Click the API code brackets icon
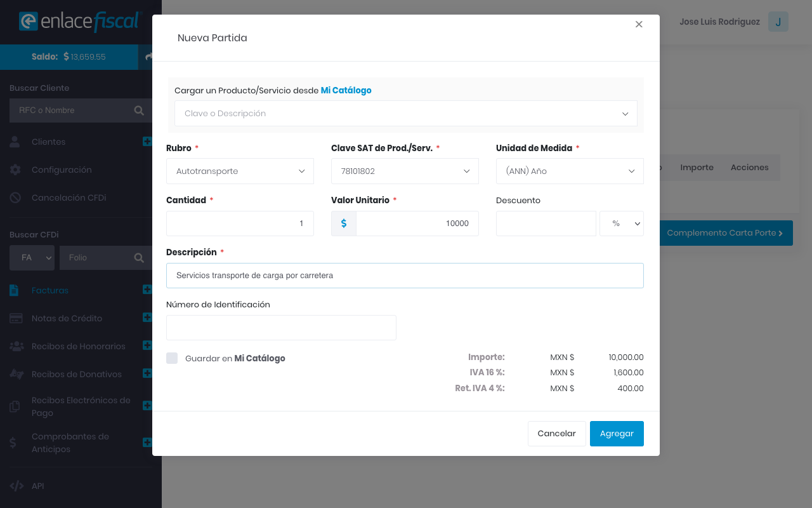Viewport: 812px width, 508px height. 16,486
